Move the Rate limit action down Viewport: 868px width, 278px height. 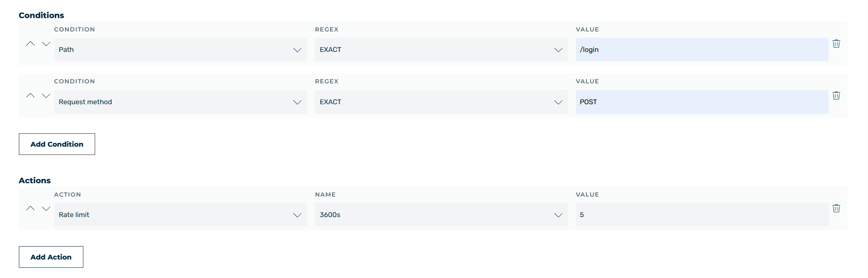coord(46,208)
